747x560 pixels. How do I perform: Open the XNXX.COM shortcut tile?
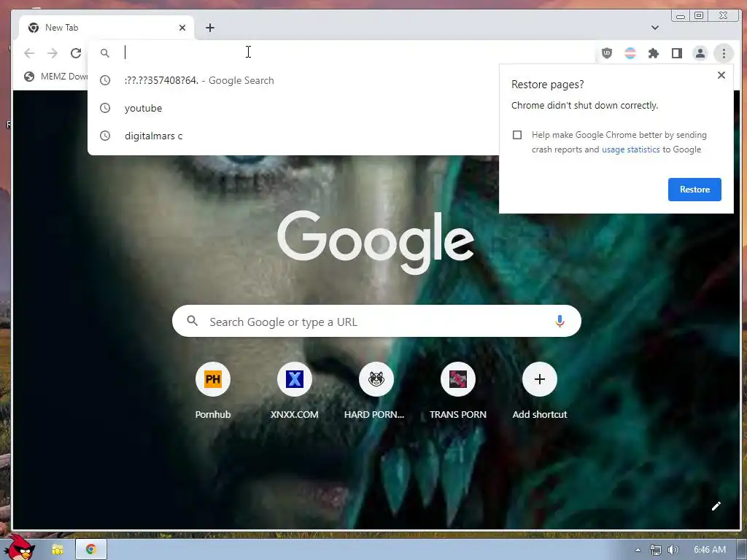point(295,391)
